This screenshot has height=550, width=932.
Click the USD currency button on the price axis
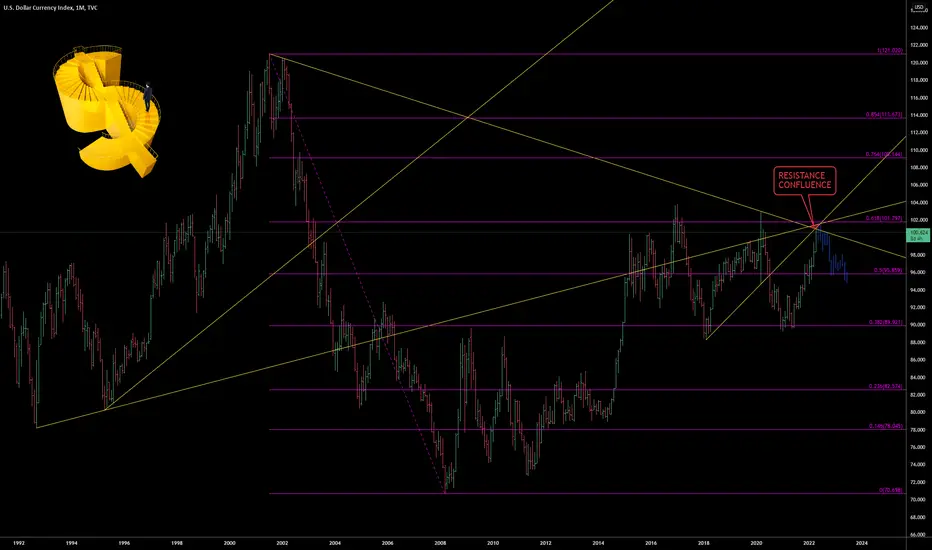pyautogui.click(x=919, y=7)
